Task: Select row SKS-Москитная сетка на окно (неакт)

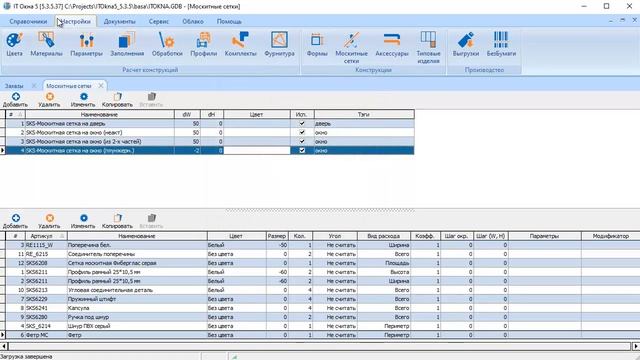Action: coord(210,132)
